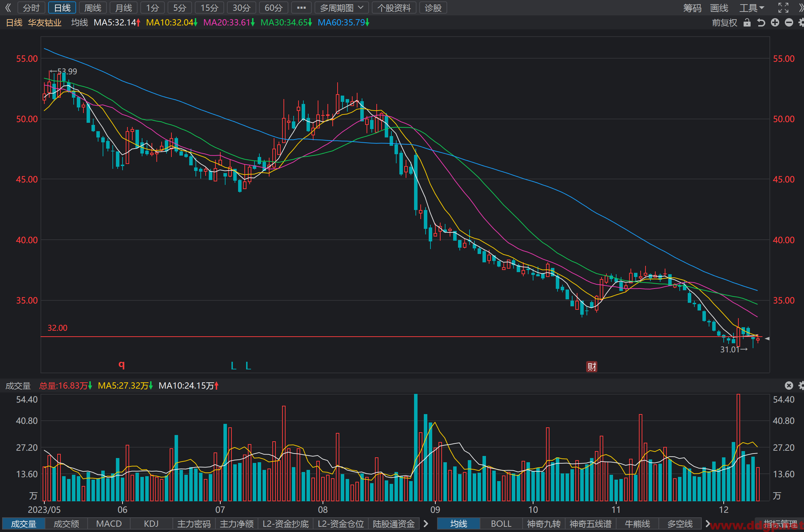Toggle the 画线 drawing tools

pyautogui.click(x=719, y=8)
